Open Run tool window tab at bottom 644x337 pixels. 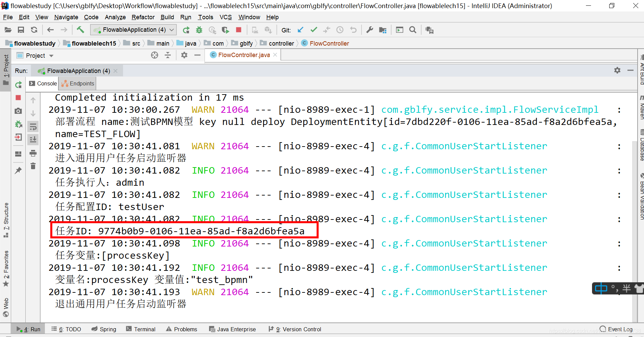pyautogui.click(x=28, y=329)
